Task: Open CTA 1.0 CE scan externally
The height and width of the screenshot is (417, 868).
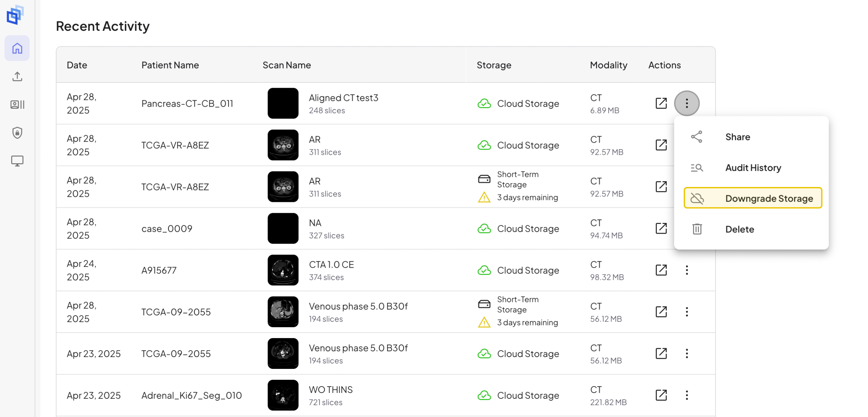Action: click(661, 270)
